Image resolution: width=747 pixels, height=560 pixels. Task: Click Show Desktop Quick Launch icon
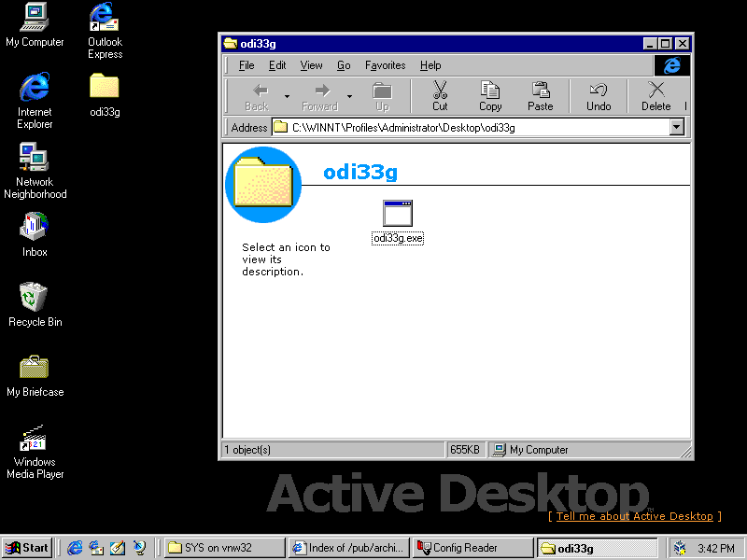tap(118, 548)
